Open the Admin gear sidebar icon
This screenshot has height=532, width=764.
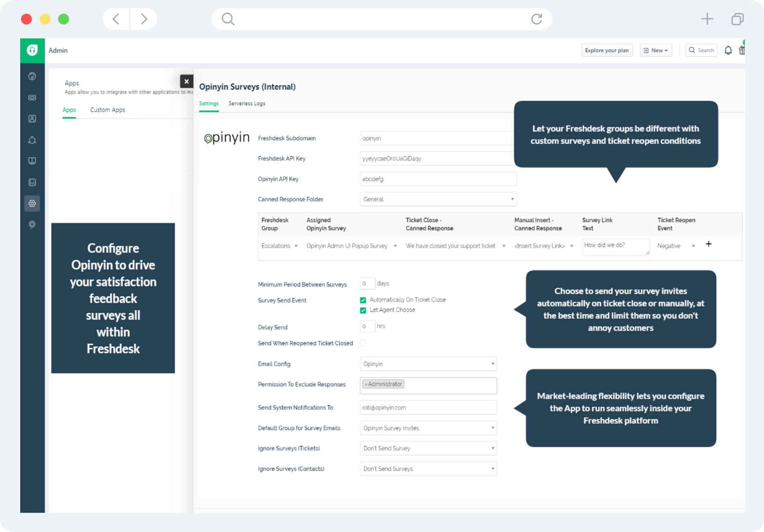pos(32,203)
